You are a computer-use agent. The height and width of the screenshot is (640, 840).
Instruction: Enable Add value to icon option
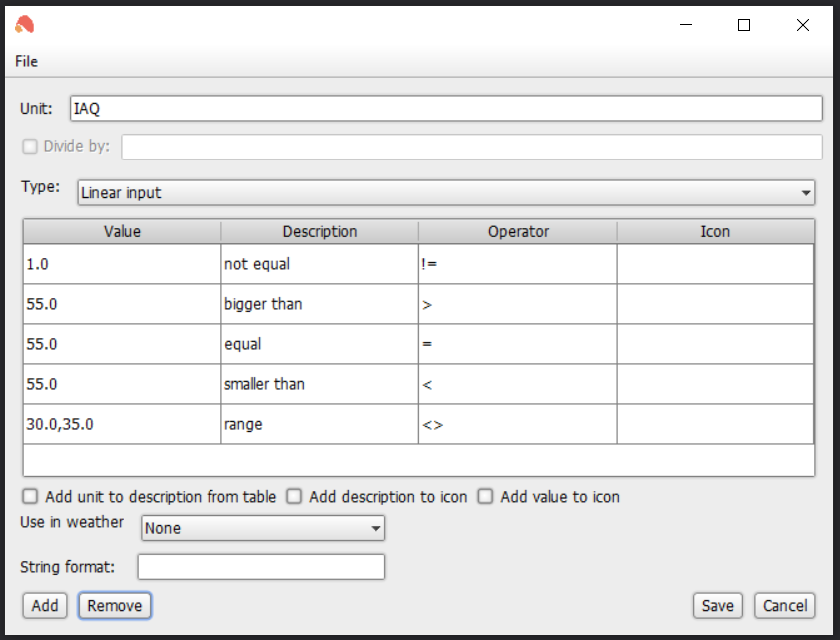pos(486,497)
